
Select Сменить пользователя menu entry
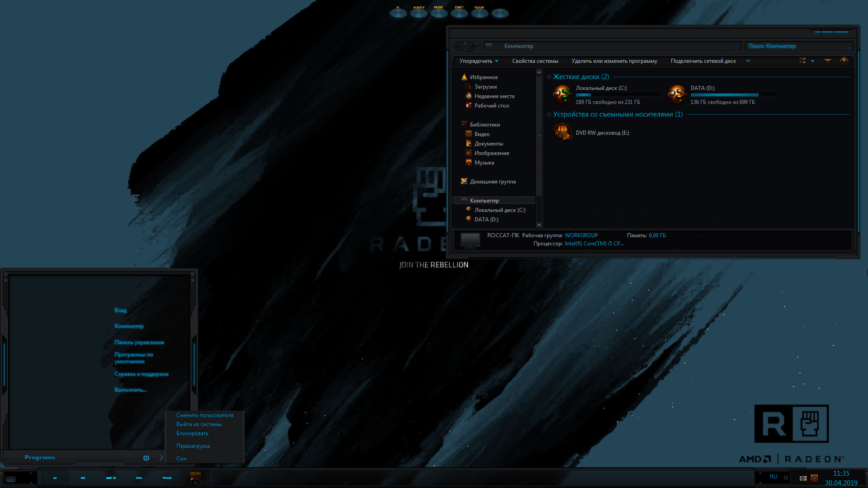(205, 415)
